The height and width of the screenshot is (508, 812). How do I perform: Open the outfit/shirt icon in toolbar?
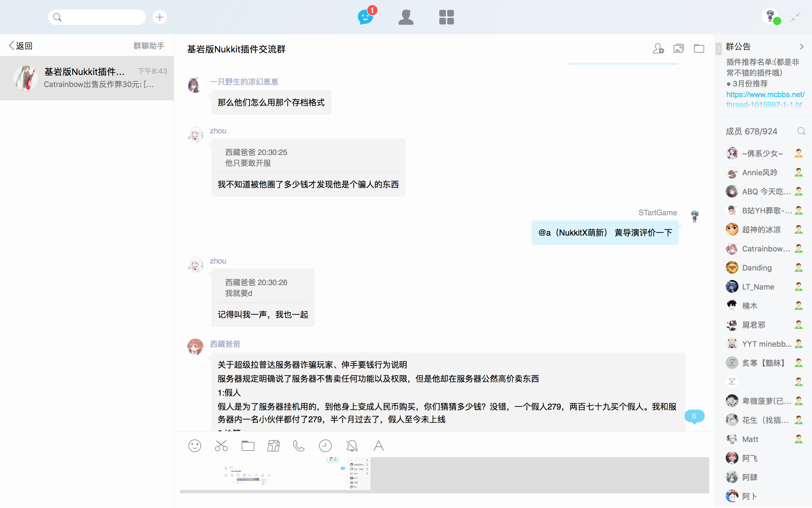pos(273,446)
